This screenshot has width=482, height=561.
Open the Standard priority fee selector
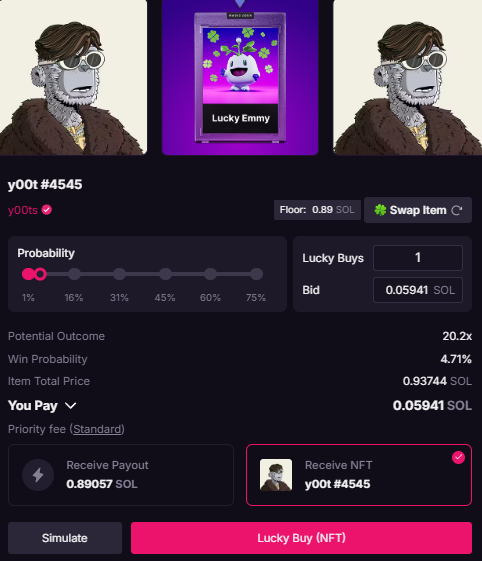(x=97, y=429)
